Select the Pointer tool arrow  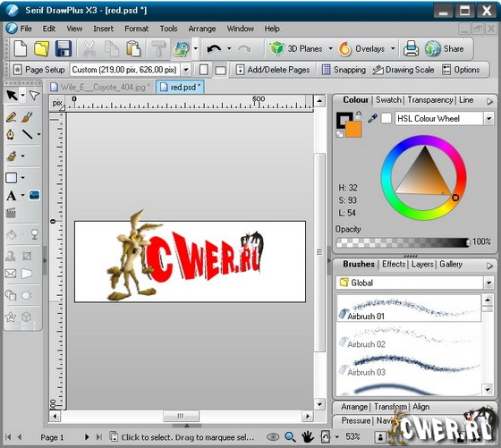[x=12, y=95]
